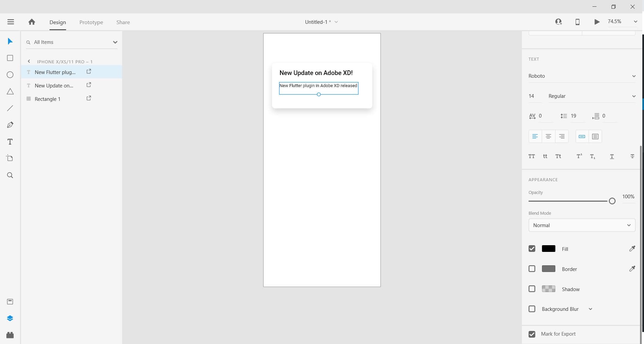Activate the Zoom tool
Viewport: 644px width, 344px height.
(10, 175)
